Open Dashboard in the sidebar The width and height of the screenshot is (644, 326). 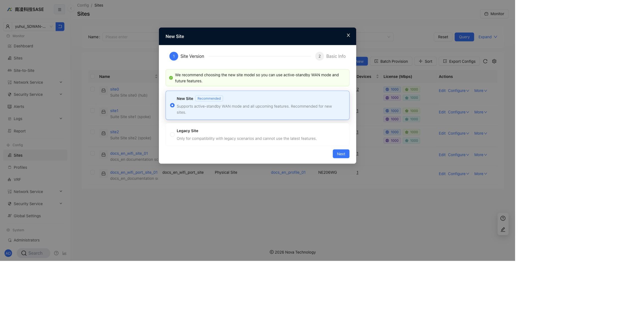[x=35, y=46]
